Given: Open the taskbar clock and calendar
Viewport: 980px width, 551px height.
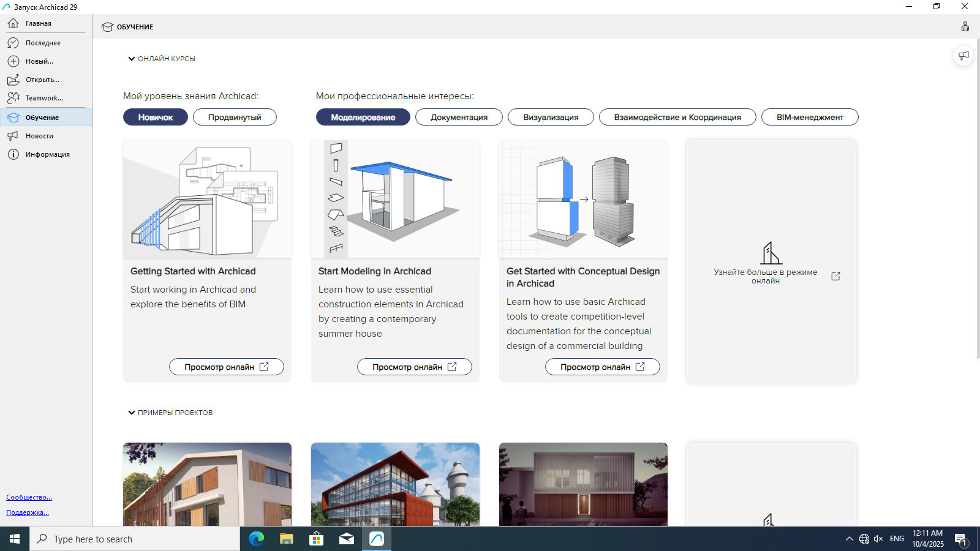Looking at the screenshot, I should click(928, 539).
